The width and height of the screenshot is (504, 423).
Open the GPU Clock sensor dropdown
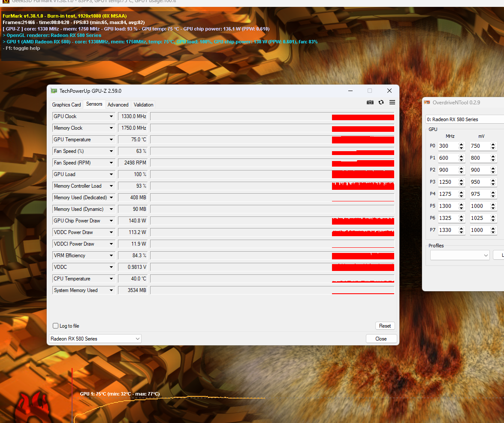click(x=111, y=116)
